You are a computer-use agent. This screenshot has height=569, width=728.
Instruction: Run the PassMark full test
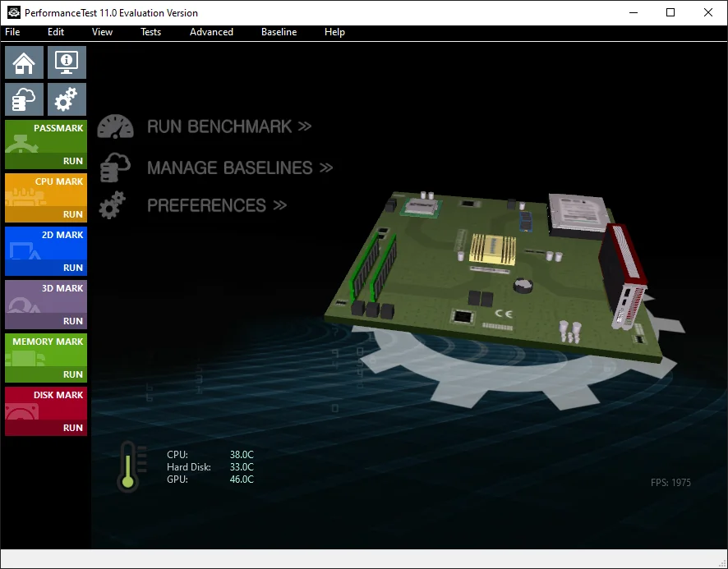click(46, 161)
